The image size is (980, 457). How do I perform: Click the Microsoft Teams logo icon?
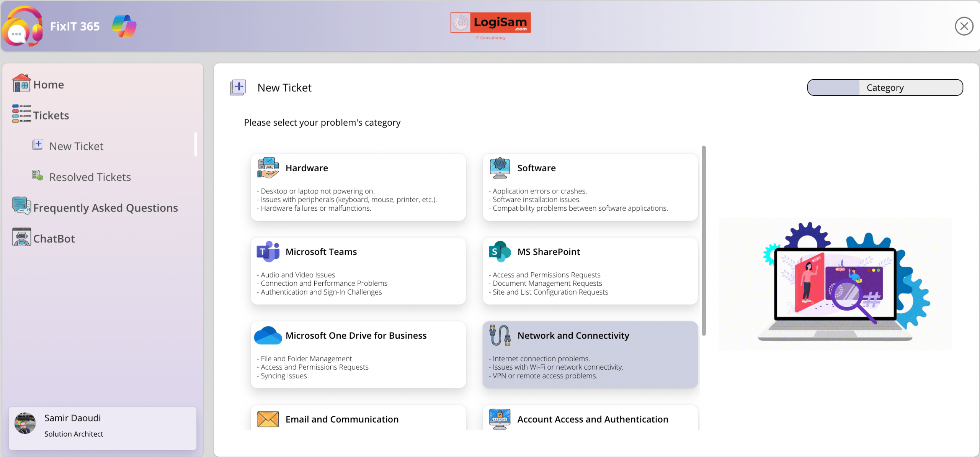268,252
